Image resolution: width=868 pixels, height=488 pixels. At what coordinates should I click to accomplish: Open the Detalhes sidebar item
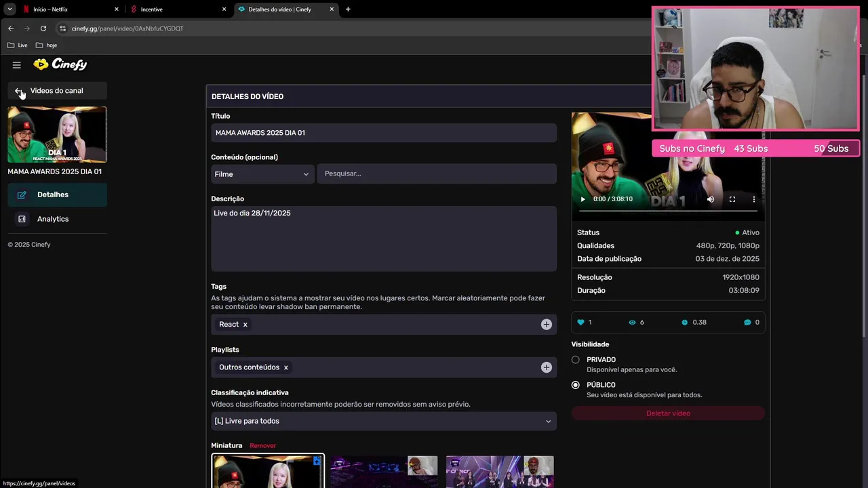pyautogui.click(x=57, y=195)
